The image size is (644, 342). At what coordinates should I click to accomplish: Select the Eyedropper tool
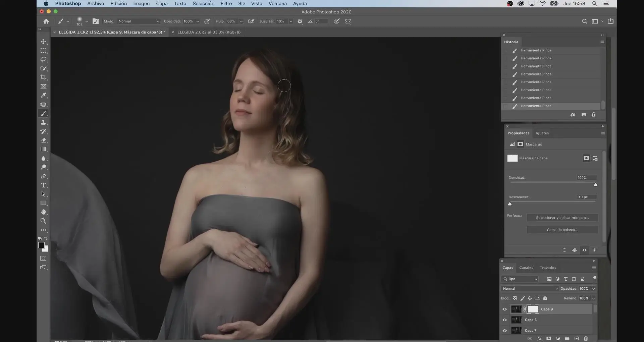(x=43, y=96)
